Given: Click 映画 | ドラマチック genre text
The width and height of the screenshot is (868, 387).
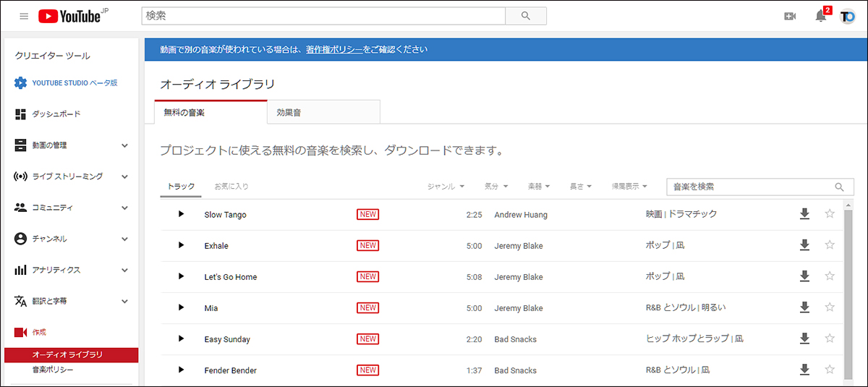Looking at the screenshot, I should point(681,215).
